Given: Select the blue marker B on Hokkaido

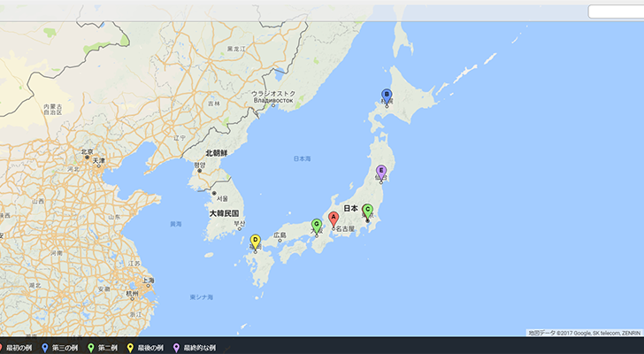Looking at the screenshot, I should tap(386, 96).
